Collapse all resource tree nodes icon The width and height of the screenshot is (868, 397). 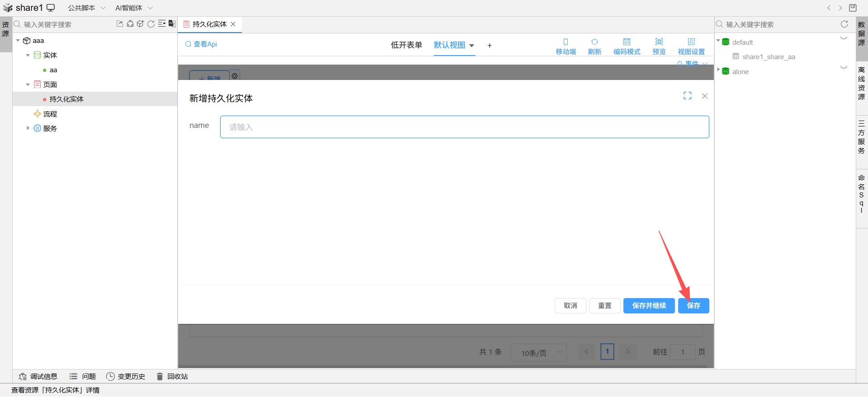coord(161,24)
